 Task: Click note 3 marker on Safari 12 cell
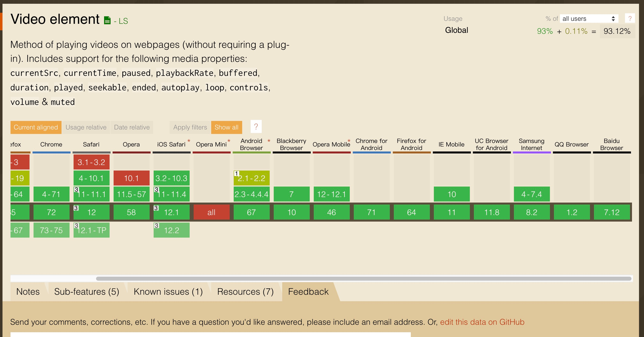[76, 208]
